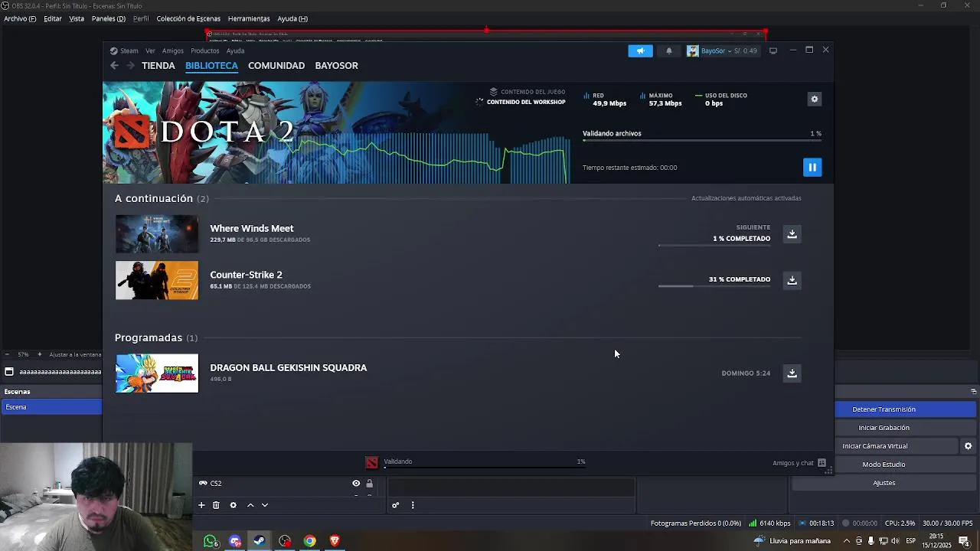Select CS2 source row
The height and width of the screenshot is (551, 980).
pos(287,484)
